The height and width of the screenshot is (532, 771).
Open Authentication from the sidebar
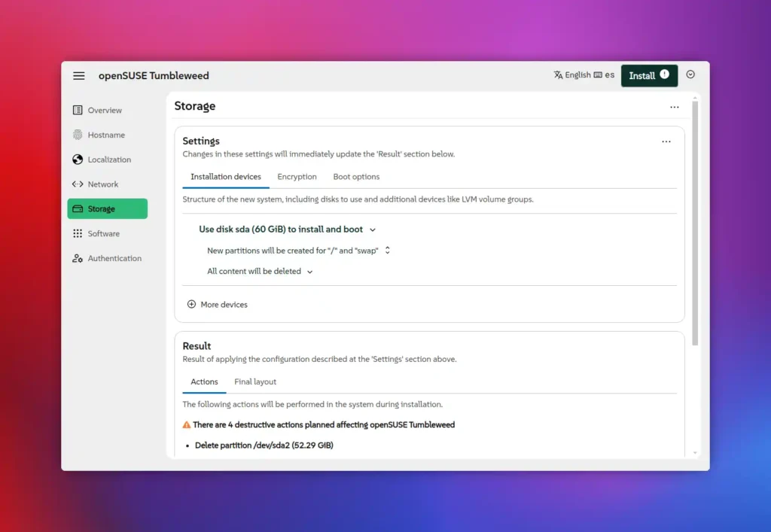pos(78,258)
